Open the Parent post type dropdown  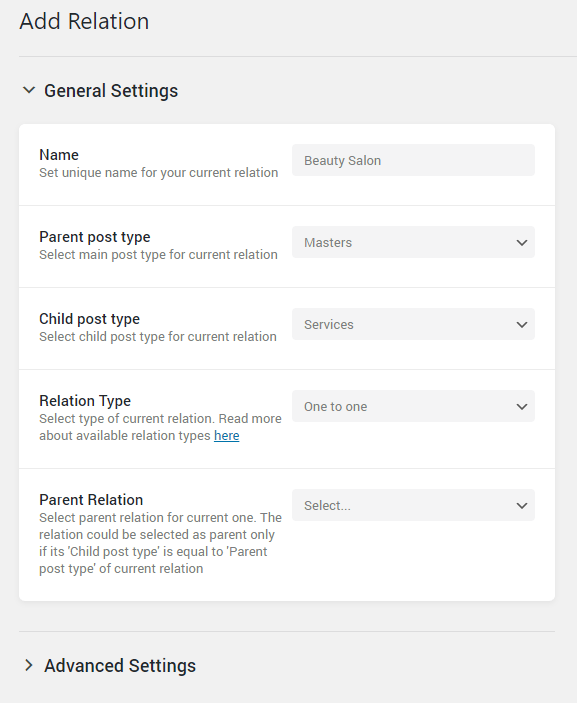pos(413,242)
